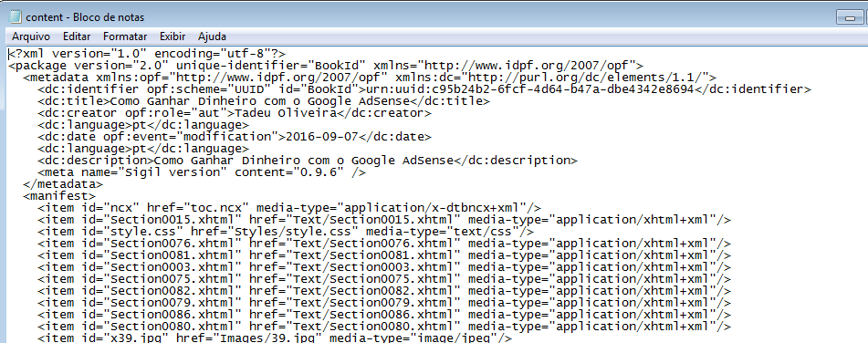
Task: Click the Section0079.xhtml item line
Action: [384, 303]
